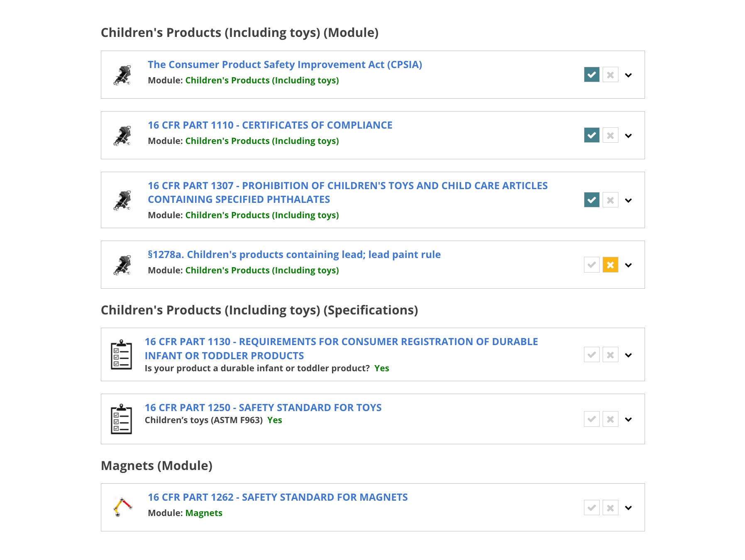Image resolution: width=745 pixels, height=560 pixels.
Task: Toggle check mark for Part 1262 magnets
Action: 591,508
